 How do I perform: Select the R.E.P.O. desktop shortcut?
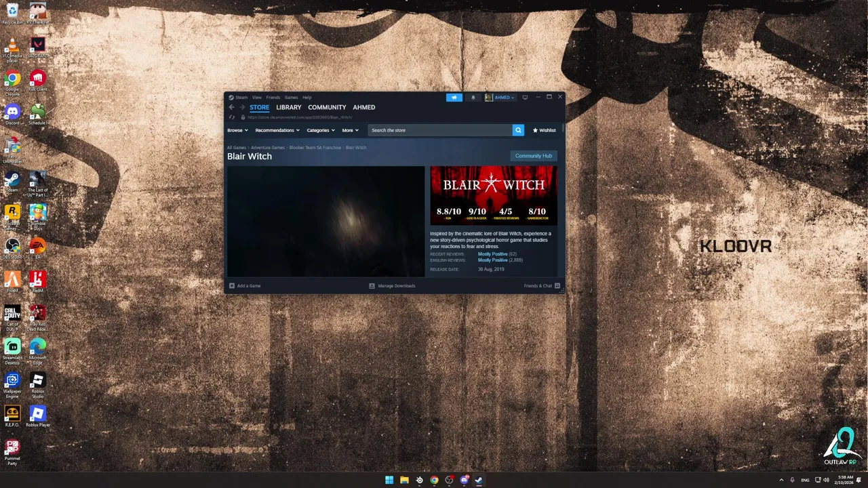12,416
